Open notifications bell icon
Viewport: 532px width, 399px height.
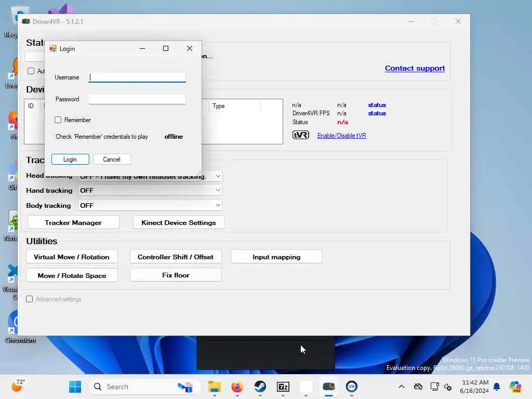pos(497,387)
